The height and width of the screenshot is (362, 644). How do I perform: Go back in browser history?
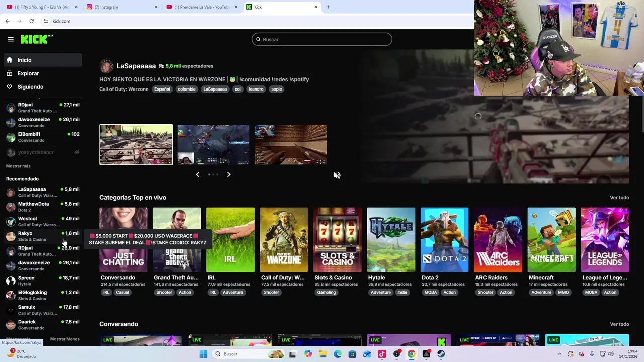7,21
